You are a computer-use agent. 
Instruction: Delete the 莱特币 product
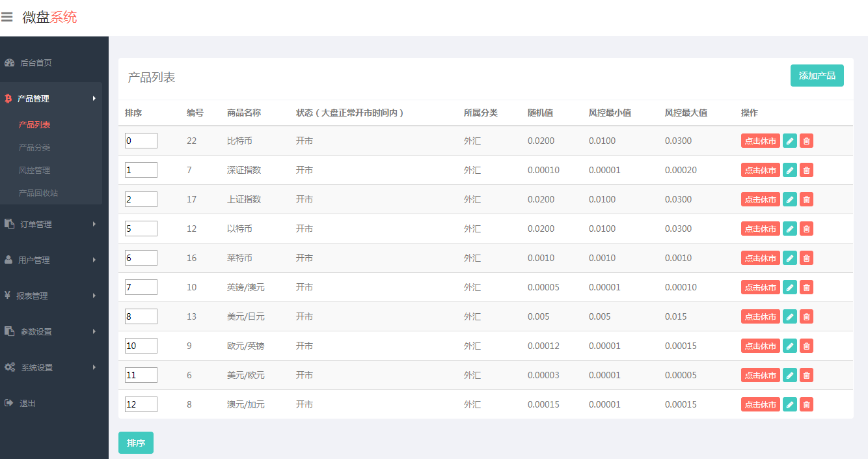(806, 258)
